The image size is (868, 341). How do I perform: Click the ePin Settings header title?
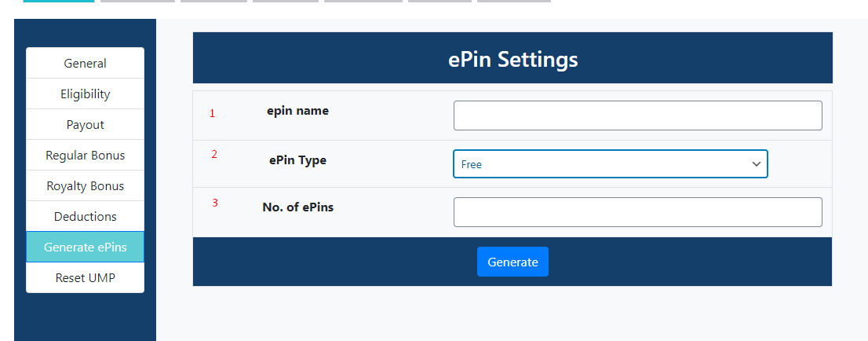coord(512,59)
